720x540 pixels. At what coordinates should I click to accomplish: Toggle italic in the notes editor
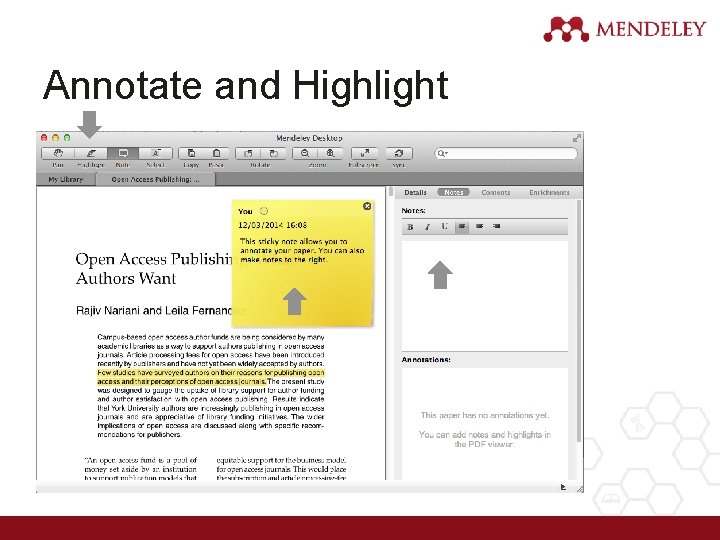click(x=428, y=226)
